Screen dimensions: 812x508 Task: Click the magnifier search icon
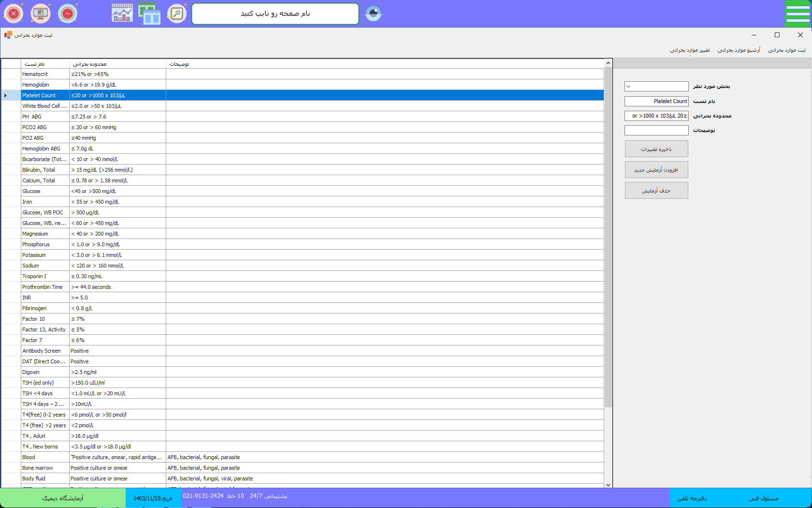(177, 14)
